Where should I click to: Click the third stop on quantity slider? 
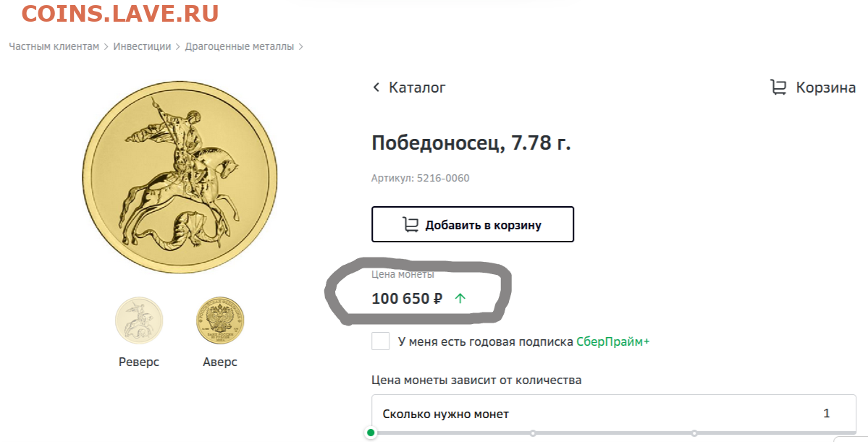pos(694,433)
